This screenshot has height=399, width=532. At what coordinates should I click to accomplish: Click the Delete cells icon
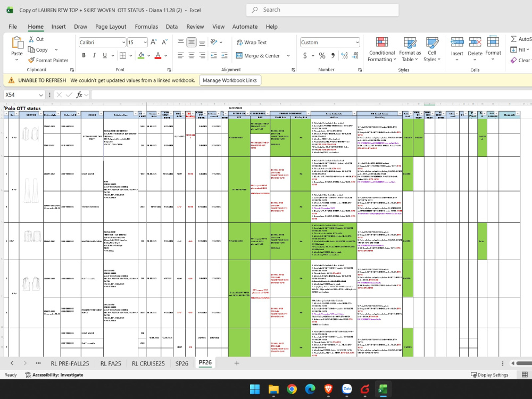click(475, 43)
